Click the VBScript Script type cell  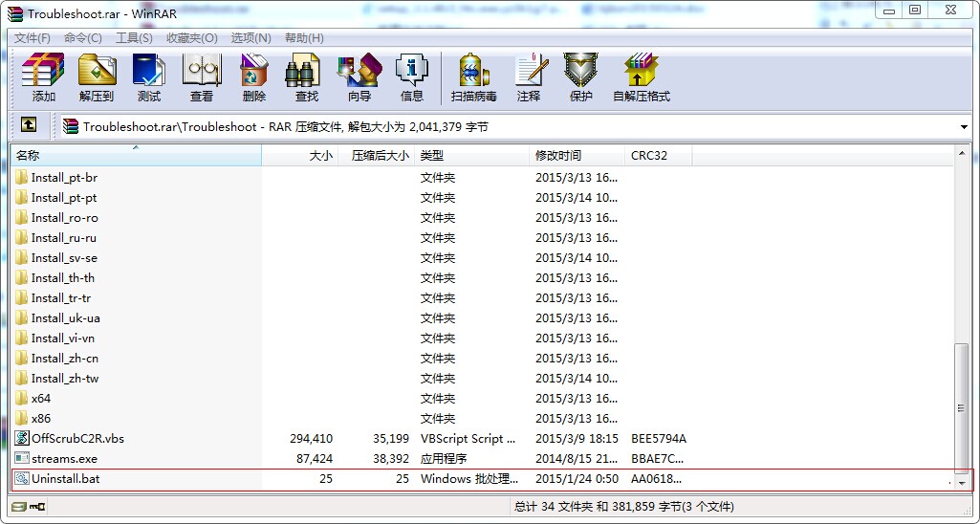(468, 438)
